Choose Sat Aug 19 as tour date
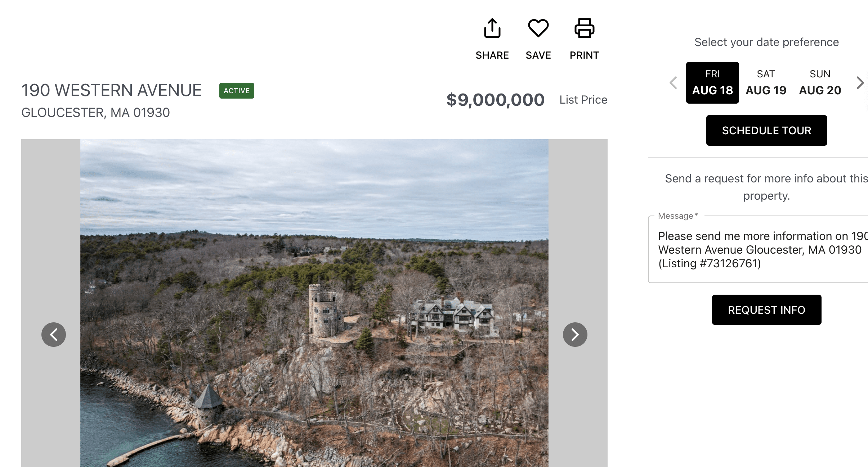The height and width of the screenshot is (467, 868). click(766, 83)
